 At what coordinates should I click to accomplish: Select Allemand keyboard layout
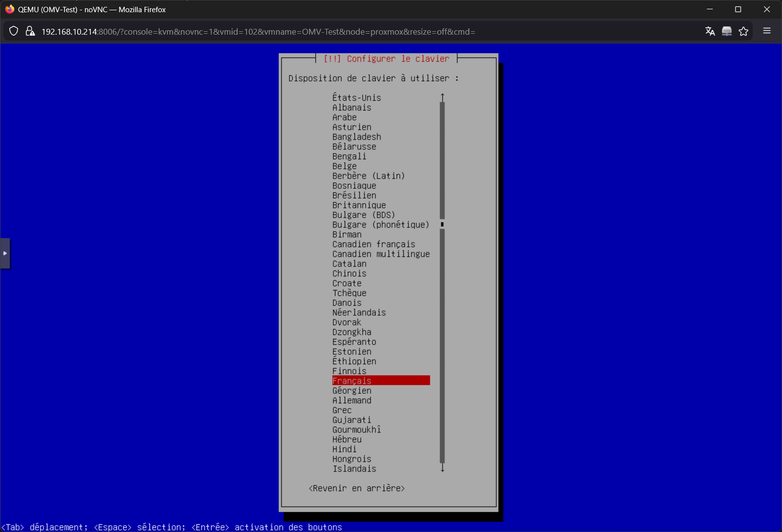(x=352, y=400)
